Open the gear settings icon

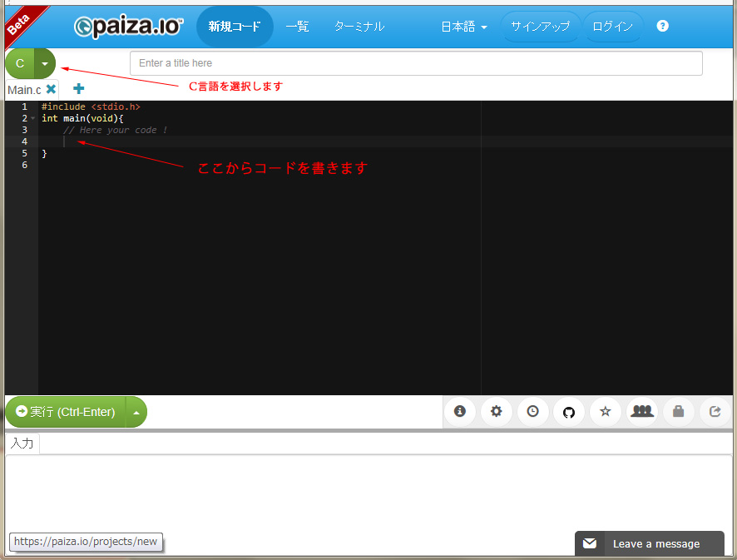coord(496,411)
